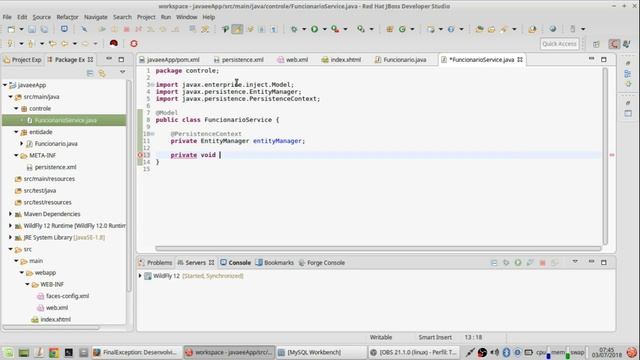Image resolution: width=640 pixels, height=360 pixels.
Task: Open the Project menu
Action: pos(146,17)
